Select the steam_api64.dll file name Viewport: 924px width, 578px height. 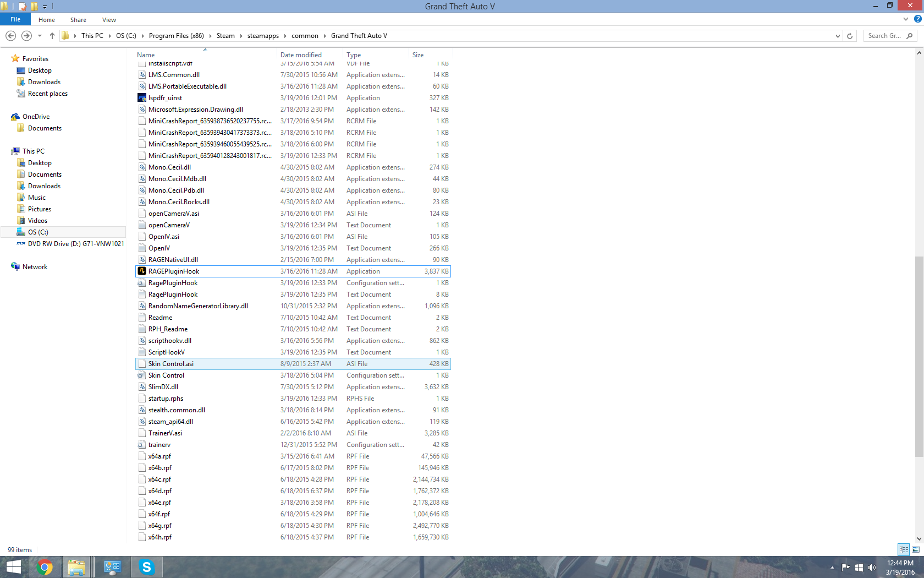pos(170,422)
